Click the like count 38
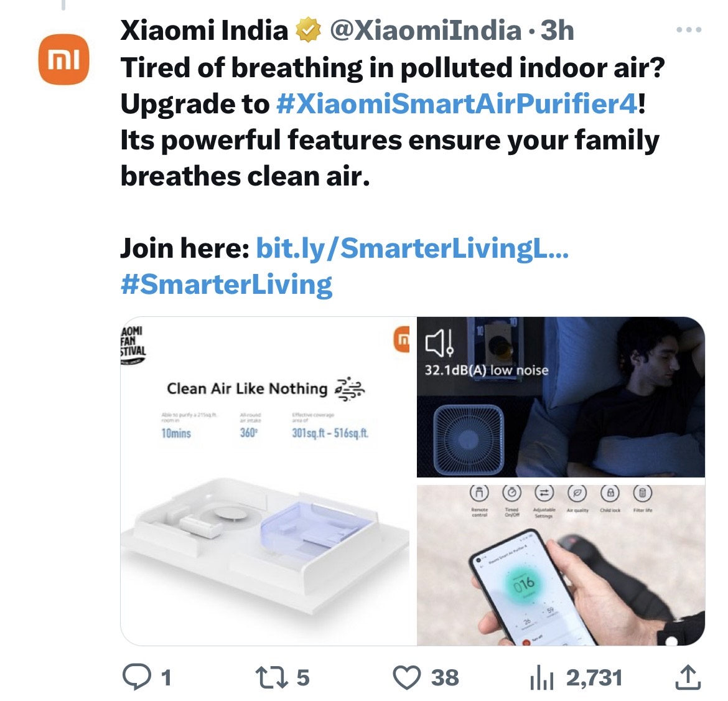This screenshot has width=728, height=701. pyautogui.click(x=445, y=677)
